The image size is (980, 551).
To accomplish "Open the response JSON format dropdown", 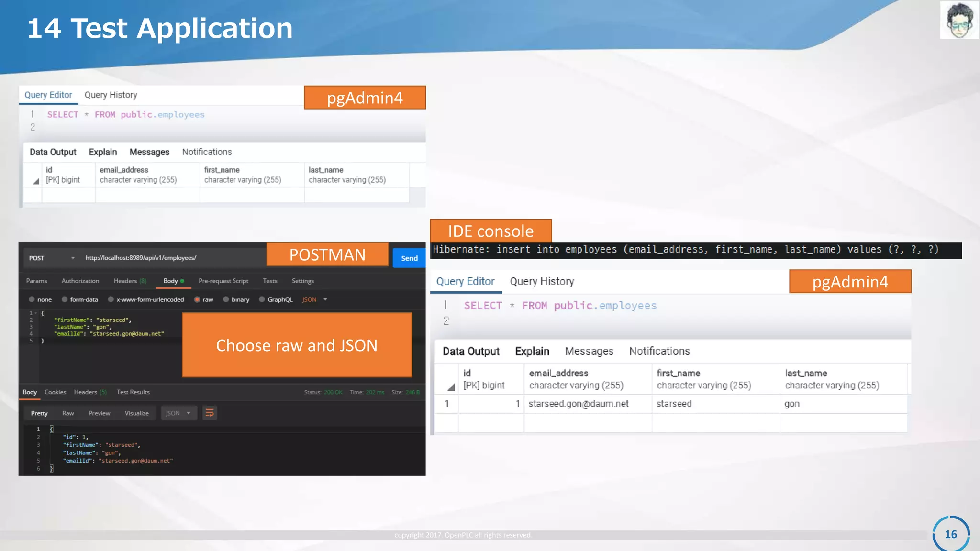I will tap(178, 413).
